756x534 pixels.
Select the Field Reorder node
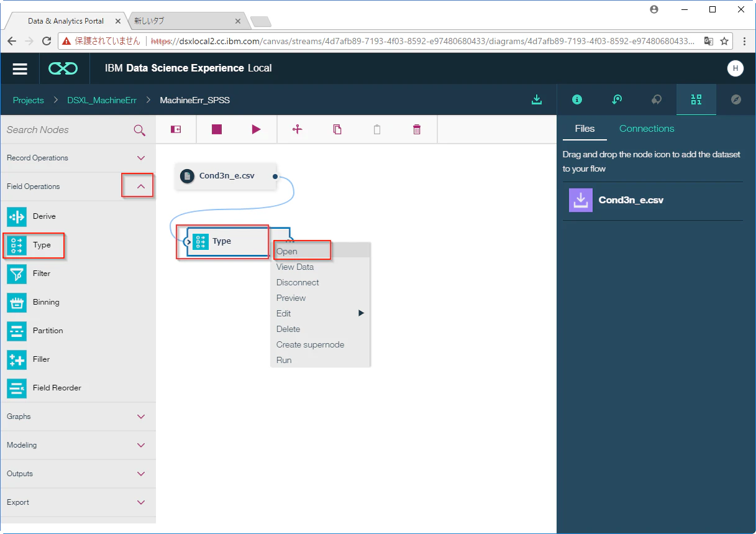(78, 388)
